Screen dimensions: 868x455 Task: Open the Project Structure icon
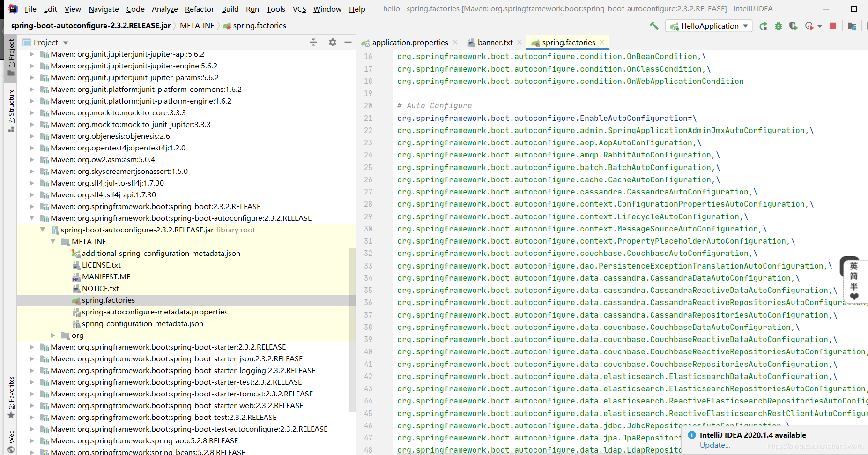click(x=852, y=26)
